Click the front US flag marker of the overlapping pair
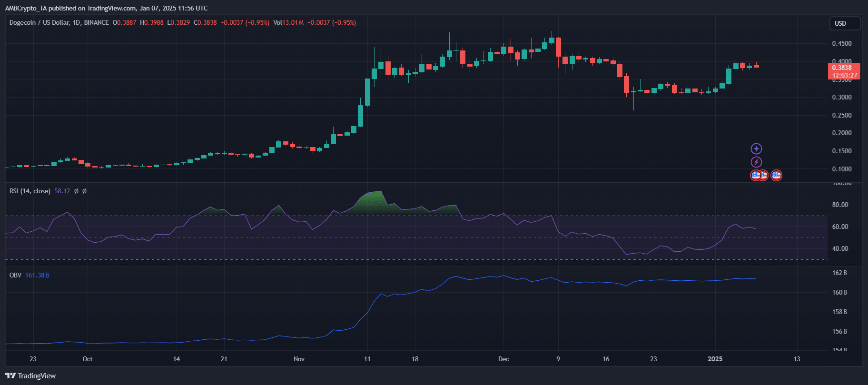This screenshot has width=868, height=385. [756, 176]
